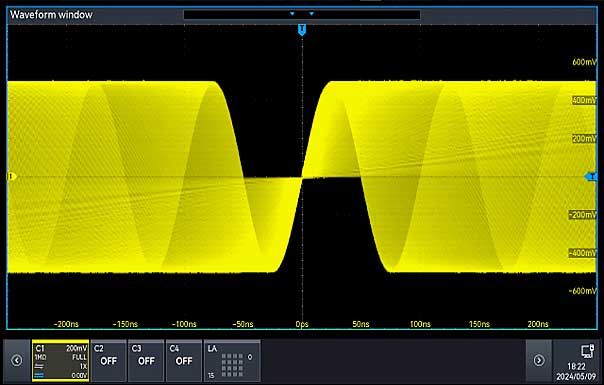Click the Waveform window title

[x=51, y=15]
